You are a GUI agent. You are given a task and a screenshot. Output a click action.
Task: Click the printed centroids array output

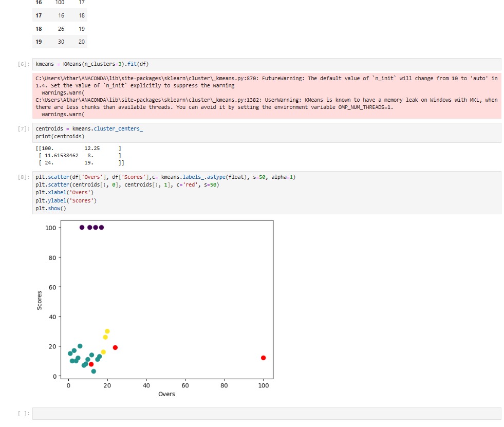click(80, 156)
